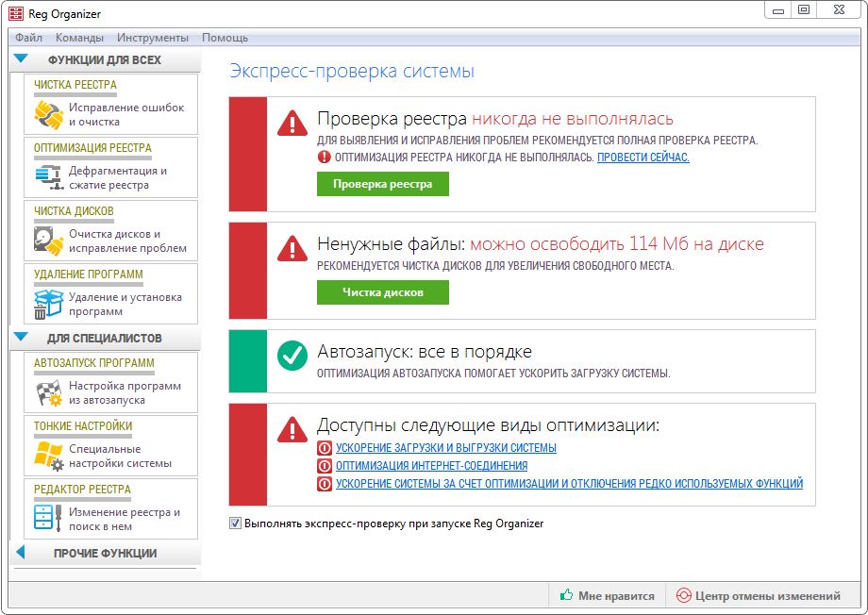Click the registry defragmentation clamp icon

(x=48, y=177)
